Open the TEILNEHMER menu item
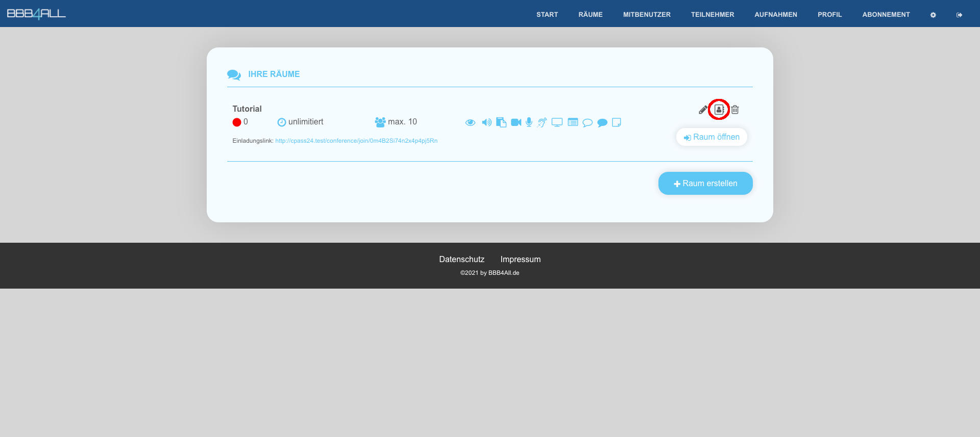The image size is (980, 437). point(713,14)
